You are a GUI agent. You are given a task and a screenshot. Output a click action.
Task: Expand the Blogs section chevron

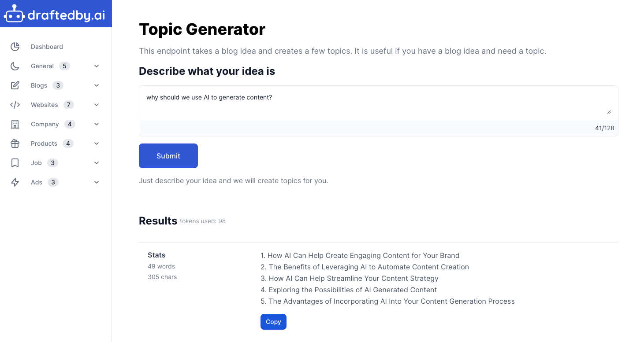[97, 85]
